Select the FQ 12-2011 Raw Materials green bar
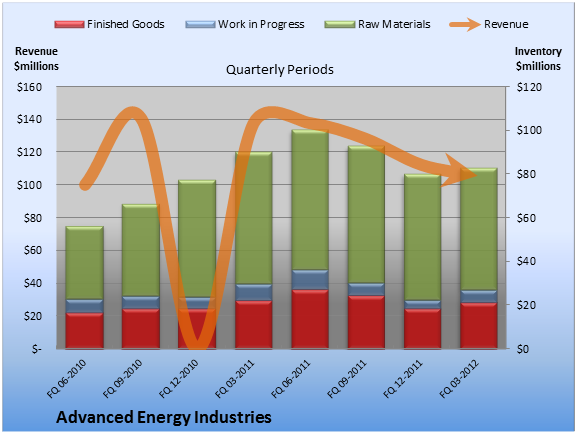This screenshot has width=576, height=433. point(422,238)
